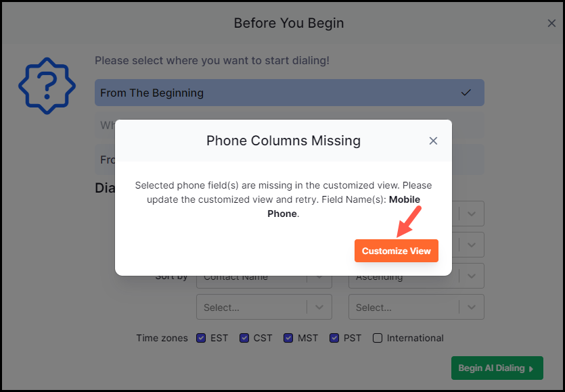Close the Phone Columns Missing dialog
The image size is (565, 392).
[433, 141]
